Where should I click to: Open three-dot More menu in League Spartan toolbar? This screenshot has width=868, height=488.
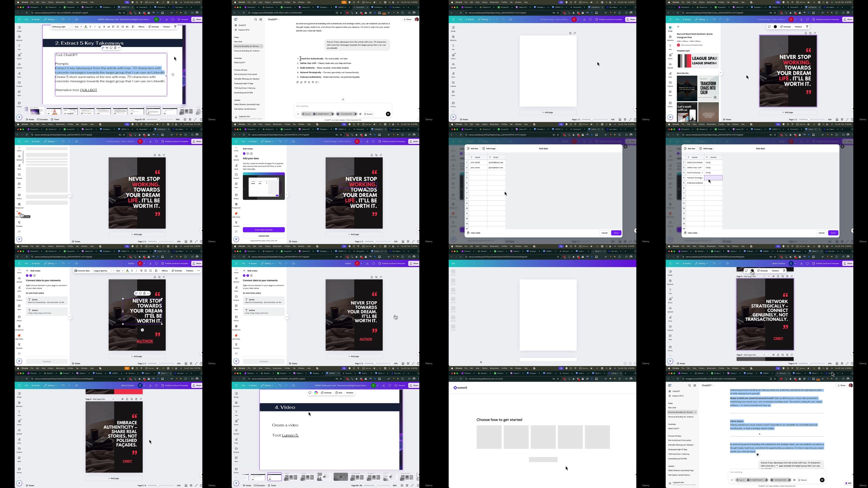point(199,271)
